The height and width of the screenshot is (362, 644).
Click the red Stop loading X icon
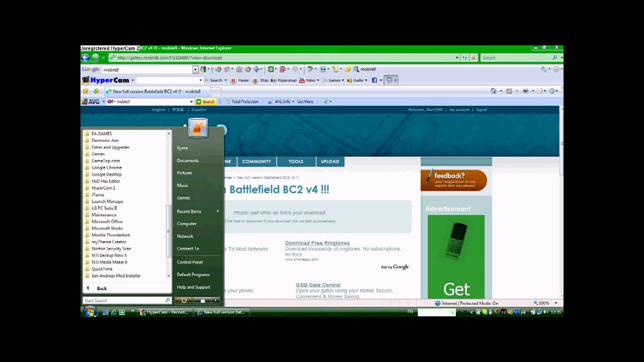coord(473,58)
